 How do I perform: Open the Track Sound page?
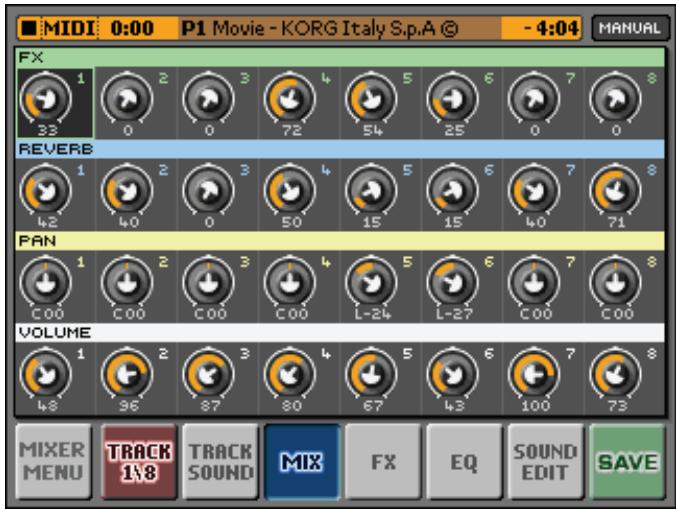(x=220, y=462)
